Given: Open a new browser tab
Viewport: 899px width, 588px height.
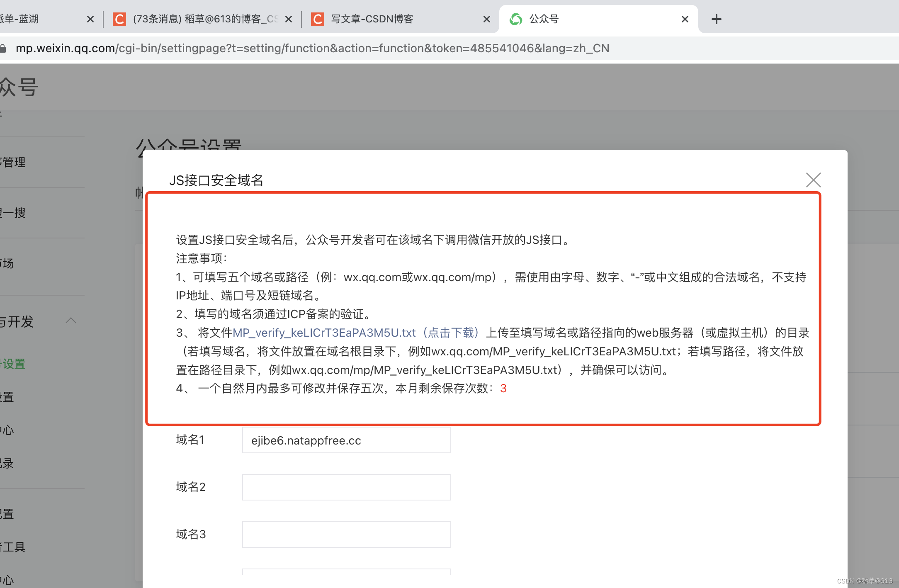Looking at the screenshot, I should click(716, 19).
